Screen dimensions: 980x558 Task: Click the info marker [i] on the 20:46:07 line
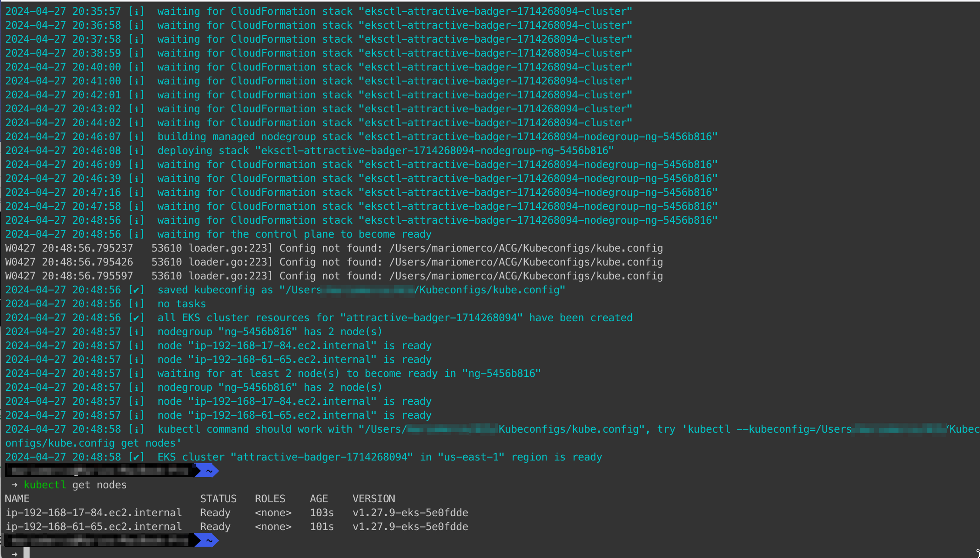click(136, 137)
